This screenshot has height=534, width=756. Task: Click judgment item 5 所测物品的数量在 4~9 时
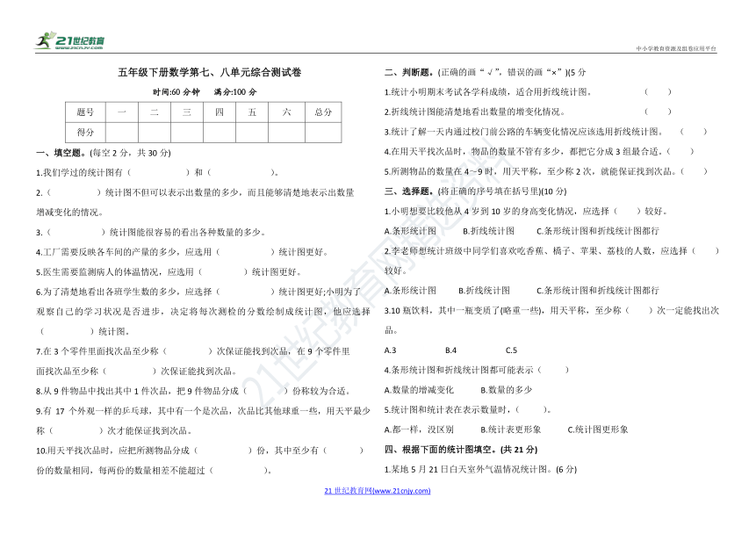point(546,171)
